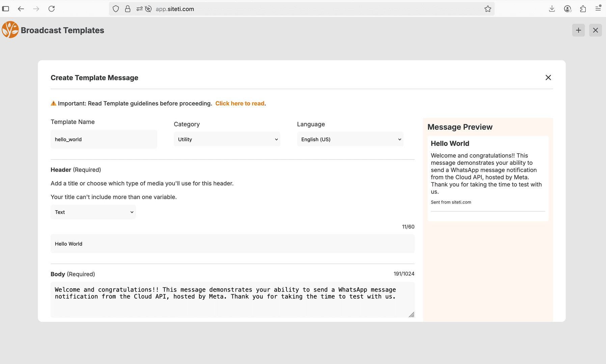Click the Body textarea resize handle

[x=411, y=315]
